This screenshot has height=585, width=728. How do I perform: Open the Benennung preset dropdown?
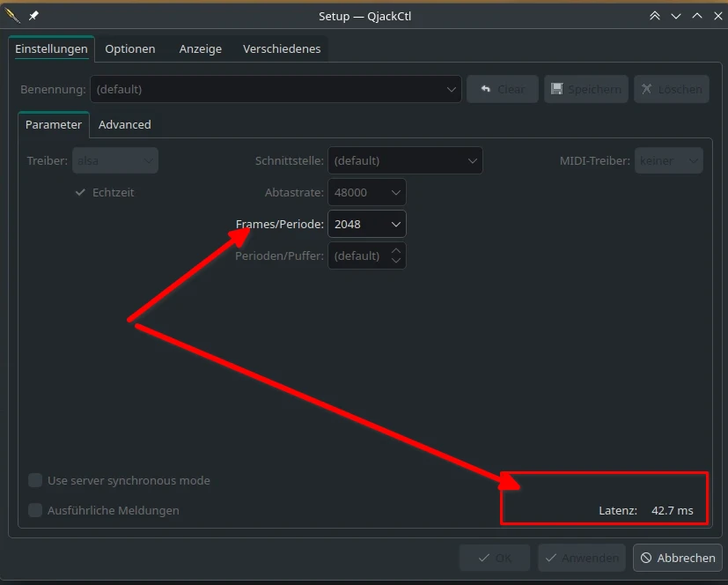pyautogui.click(x=276, y=89)
